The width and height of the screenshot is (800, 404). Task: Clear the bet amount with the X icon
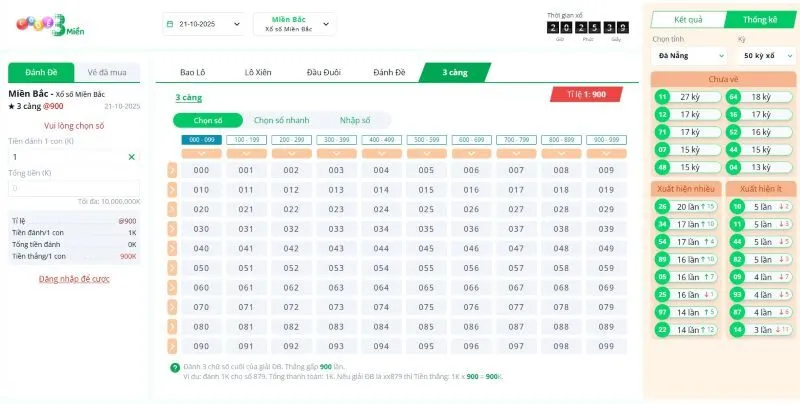click(x=131, y=157)
